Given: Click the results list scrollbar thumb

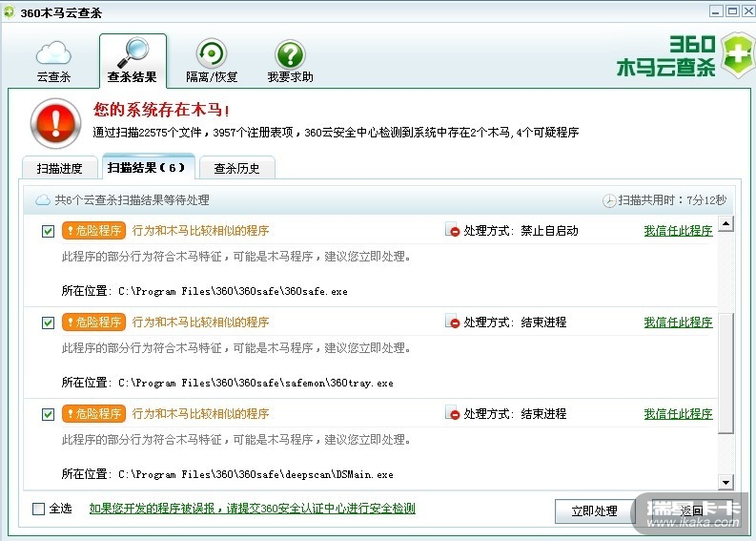Looking at the screenshot, I should (725, 373).
